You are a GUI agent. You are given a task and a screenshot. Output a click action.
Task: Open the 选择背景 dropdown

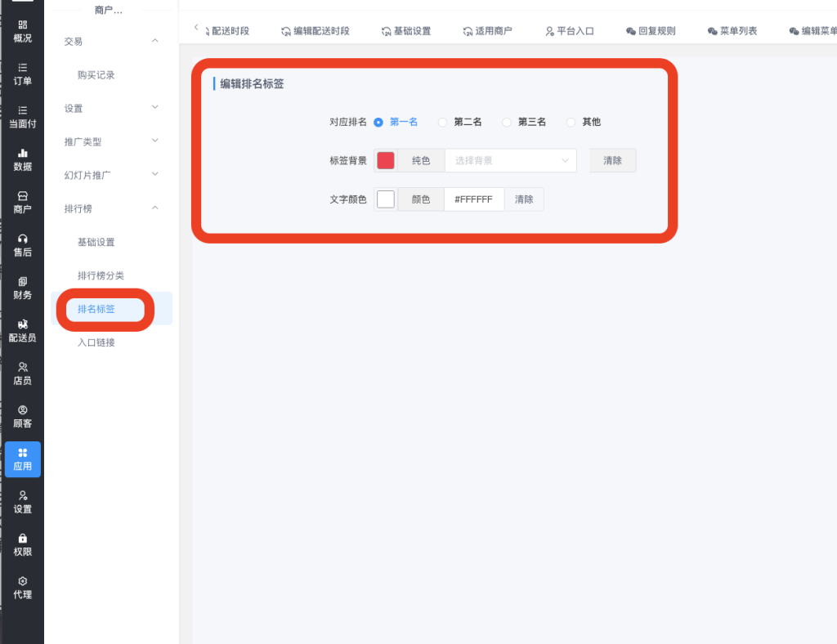click(511, 160)
